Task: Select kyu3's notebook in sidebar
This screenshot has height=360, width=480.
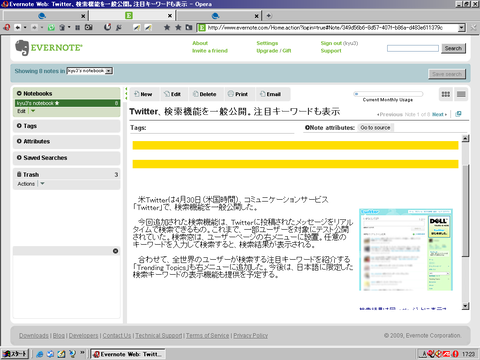Action: point(67,103)
